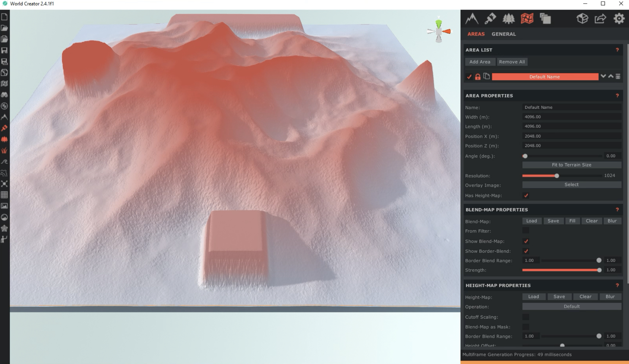
Task: Select the AREAS tab
Action: 476,34
